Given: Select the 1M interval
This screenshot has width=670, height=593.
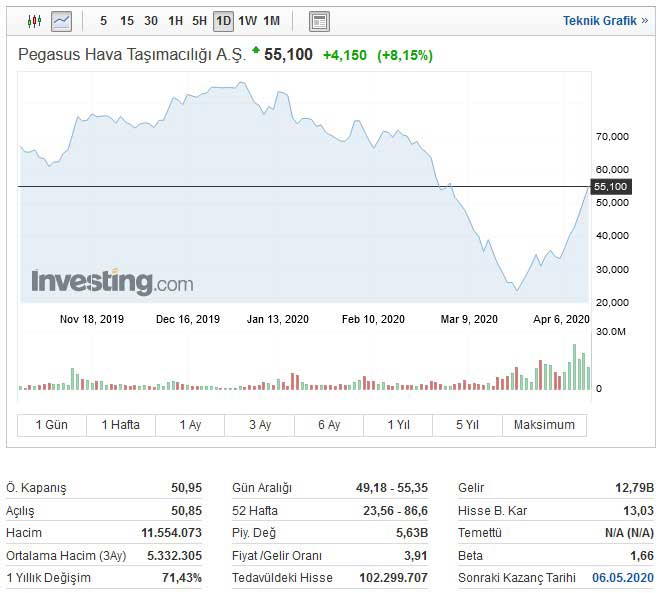Looking at the screenshot, I should point(271,21).
